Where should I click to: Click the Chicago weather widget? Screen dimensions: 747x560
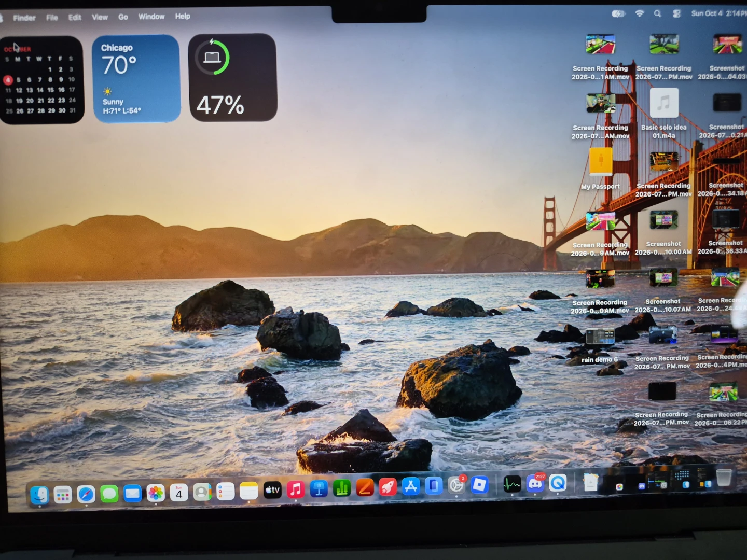point(136,78)
